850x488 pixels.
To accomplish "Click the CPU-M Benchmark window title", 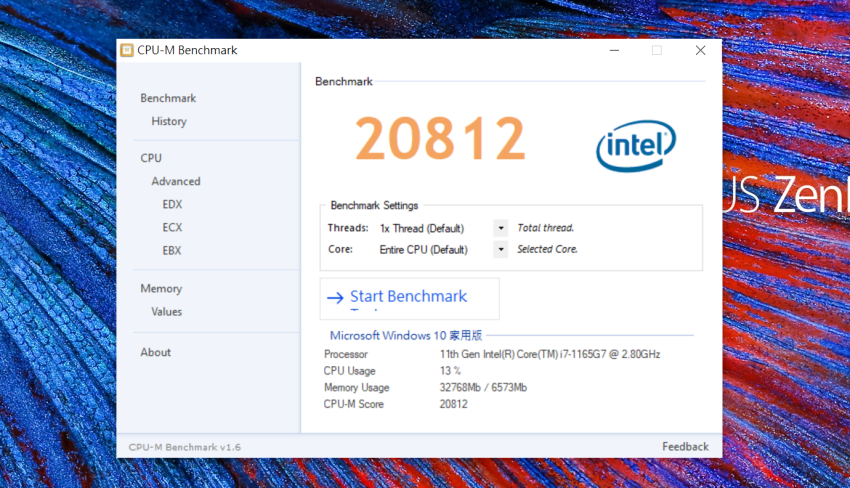I will click(187, 50).
